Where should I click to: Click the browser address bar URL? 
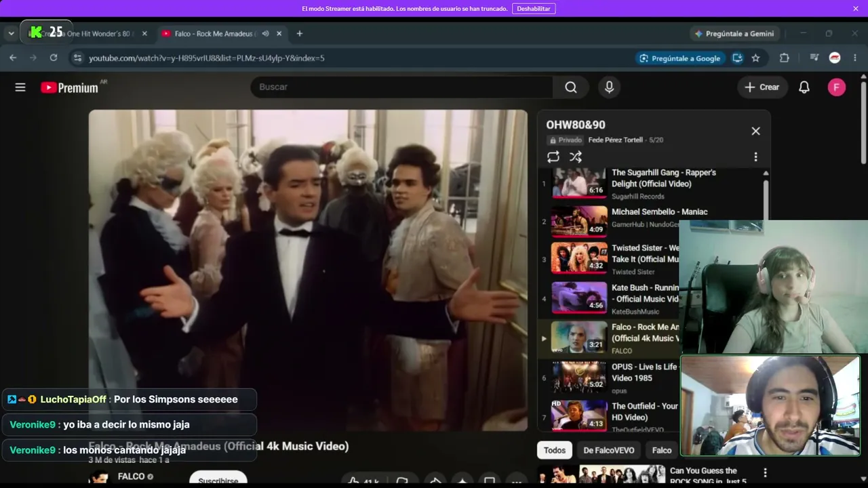[x=206, y=58]
